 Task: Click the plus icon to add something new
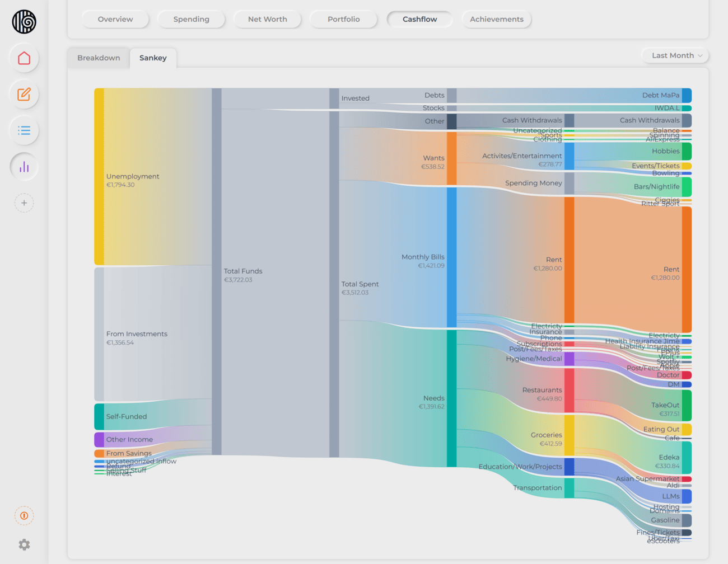pos(24,203)
